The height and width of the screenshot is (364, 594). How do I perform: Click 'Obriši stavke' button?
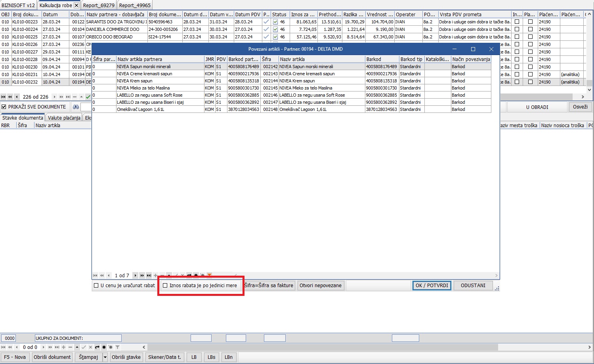126,357
